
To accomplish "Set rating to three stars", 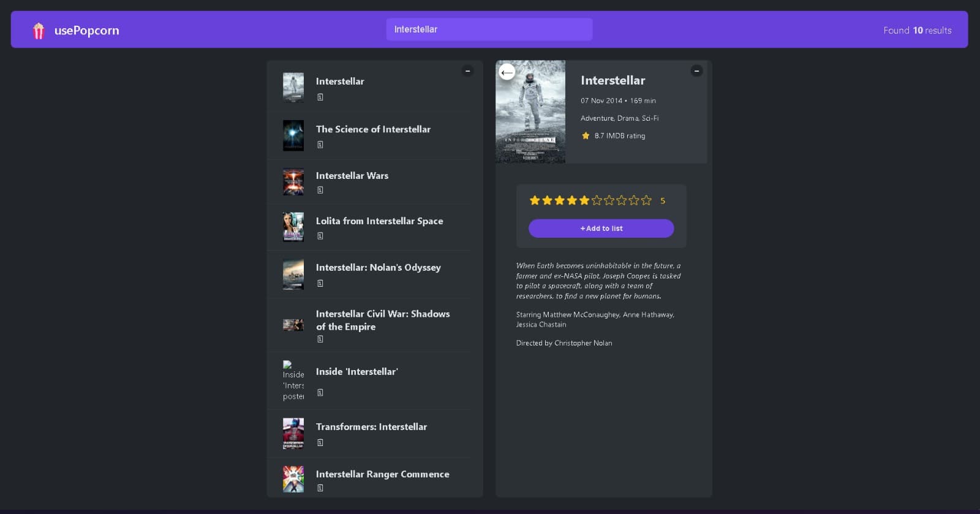I will pos(560,200).
